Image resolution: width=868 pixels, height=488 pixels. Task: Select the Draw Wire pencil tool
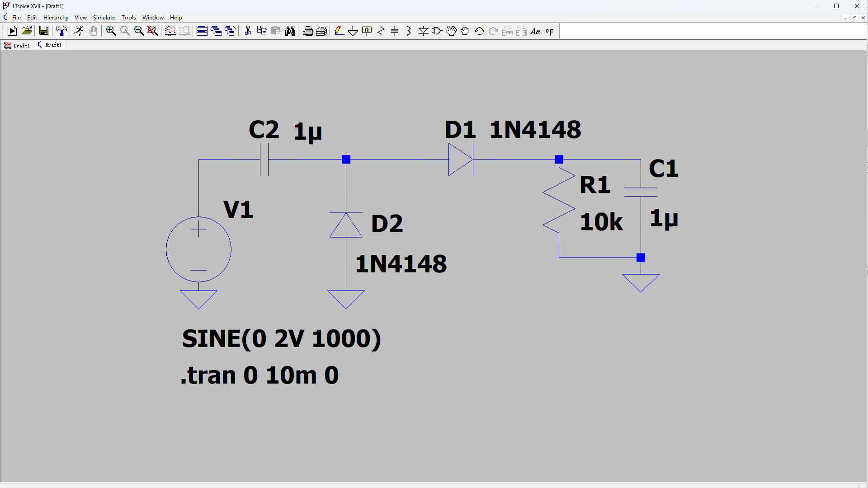[339, 31]
